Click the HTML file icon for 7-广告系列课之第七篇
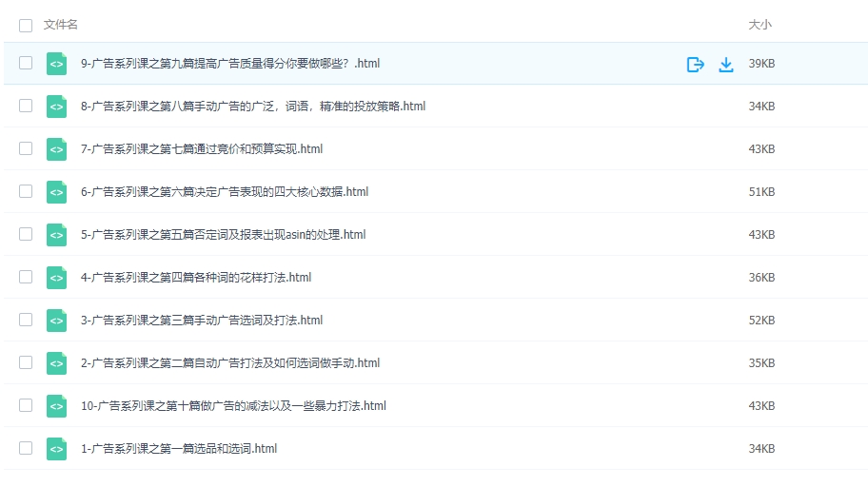The width and height of the screenshot is (868, 487). pos(57,149)
